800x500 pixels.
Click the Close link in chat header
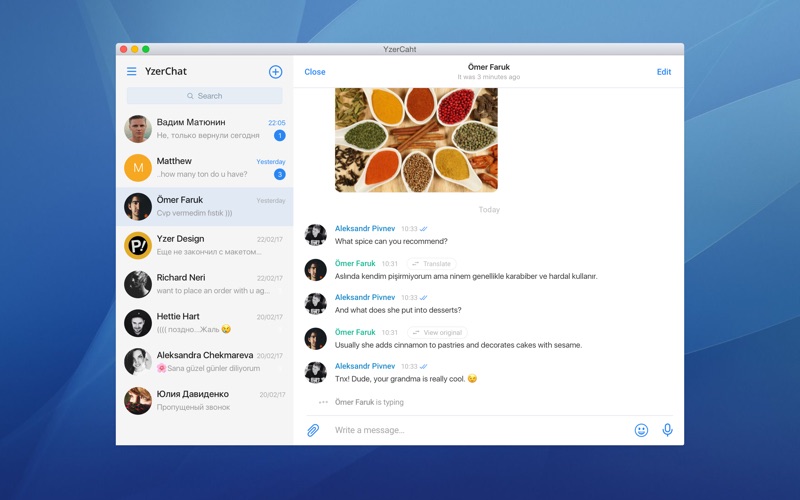[x=315, y=72]
